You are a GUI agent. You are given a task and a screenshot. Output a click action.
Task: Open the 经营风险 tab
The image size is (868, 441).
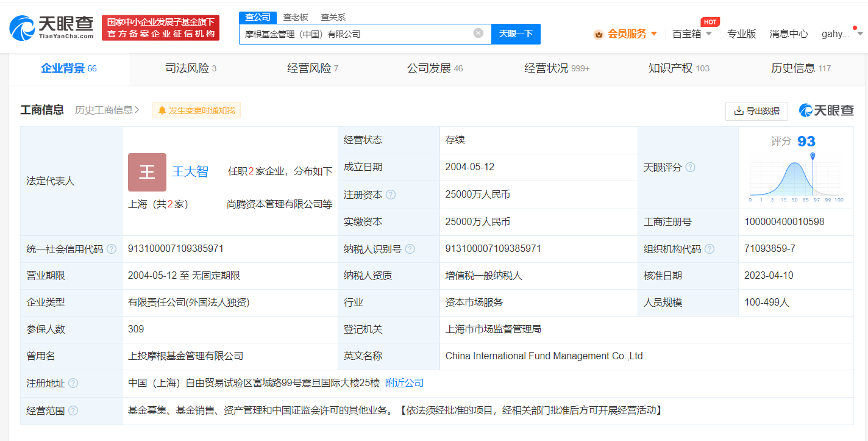tap(313, 68)
